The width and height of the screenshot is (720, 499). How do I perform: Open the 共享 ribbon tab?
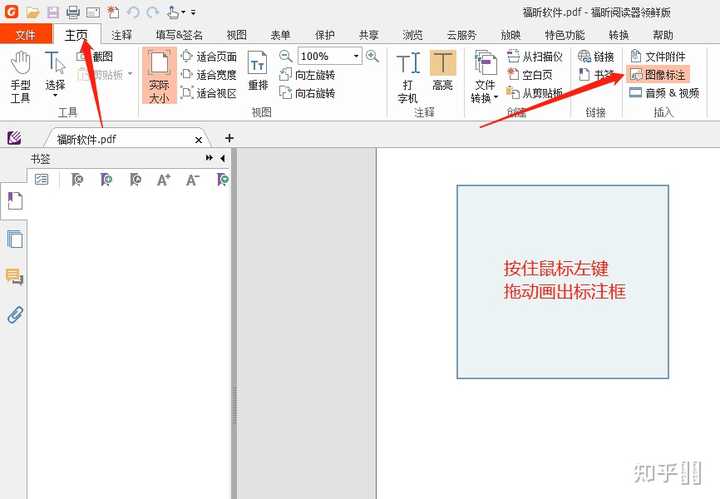(369, 35)
